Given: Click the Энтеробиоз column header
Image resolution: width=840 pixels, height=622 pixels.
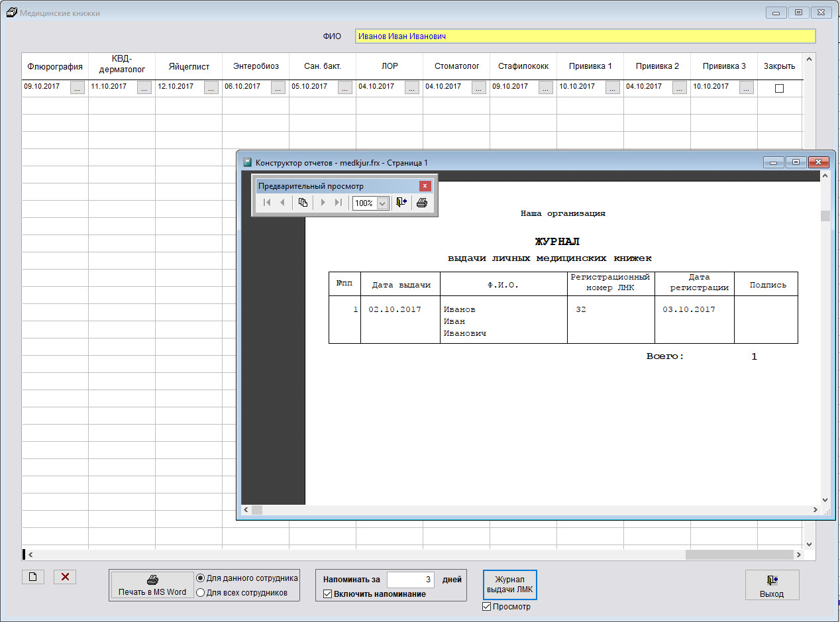Looking at the screenshot, I should [x=256, y=66].
